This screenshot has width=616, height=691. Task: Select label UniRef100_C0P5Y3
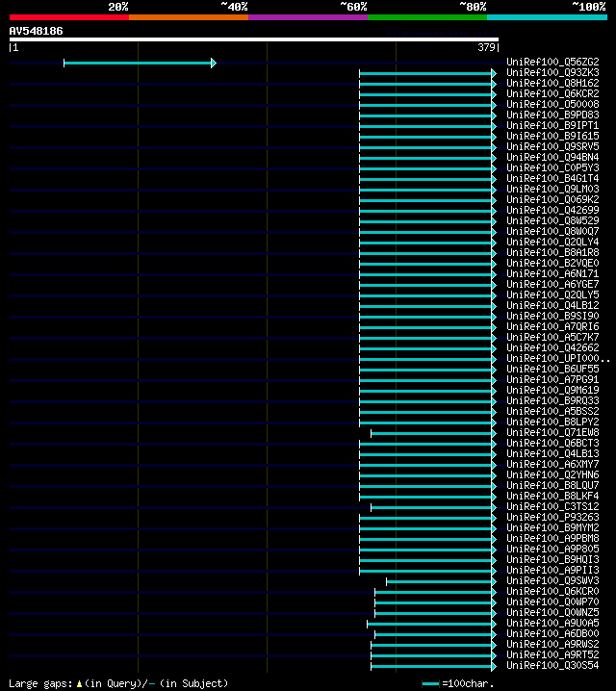(552, 167)
